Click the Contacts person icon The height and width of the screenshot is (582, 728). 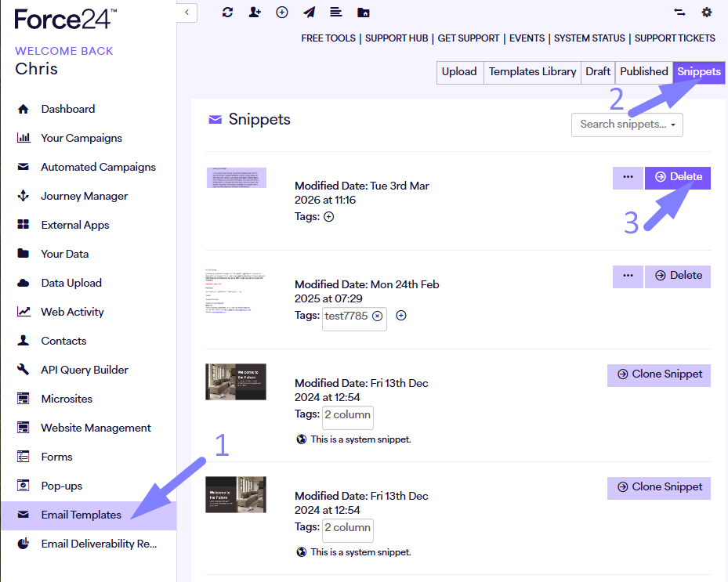pyautogui.click(x=24, y=340)
